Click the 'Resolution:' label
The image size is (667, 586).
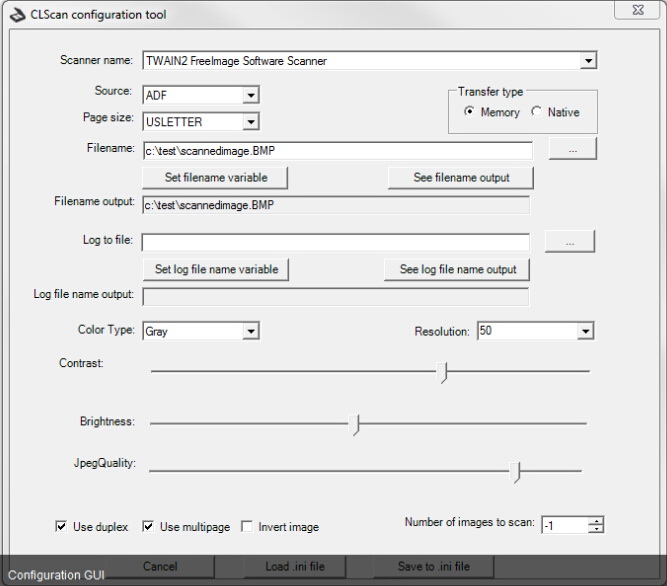442,331
